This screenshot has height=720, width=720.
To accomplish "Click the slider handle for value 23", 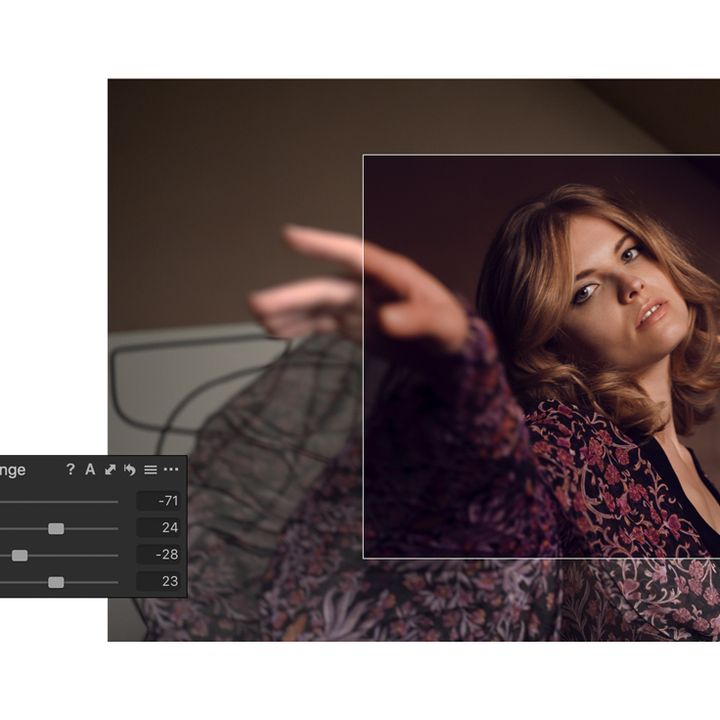I will point(56,581).
